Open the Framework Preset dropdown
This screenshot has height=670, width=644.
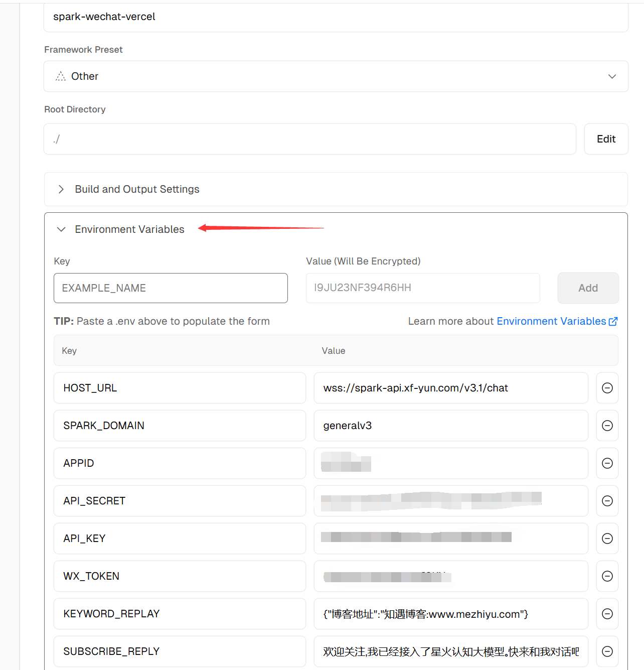point(336,76)
